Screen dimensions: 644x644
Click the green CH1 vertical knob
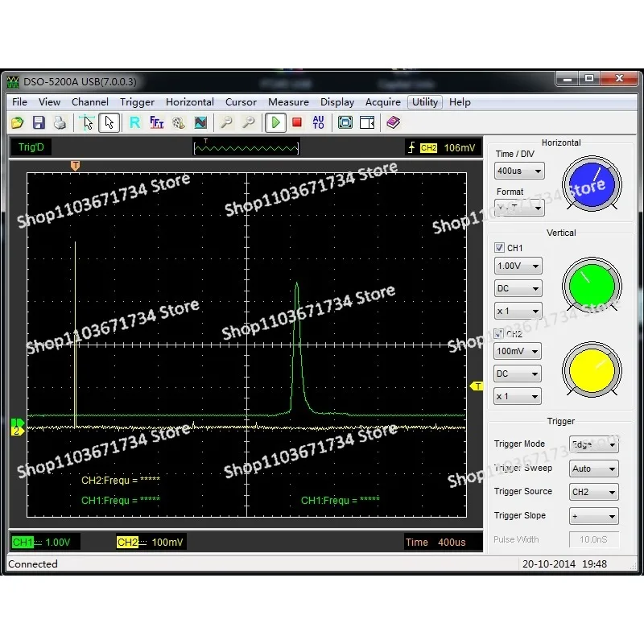click(592, 286)
